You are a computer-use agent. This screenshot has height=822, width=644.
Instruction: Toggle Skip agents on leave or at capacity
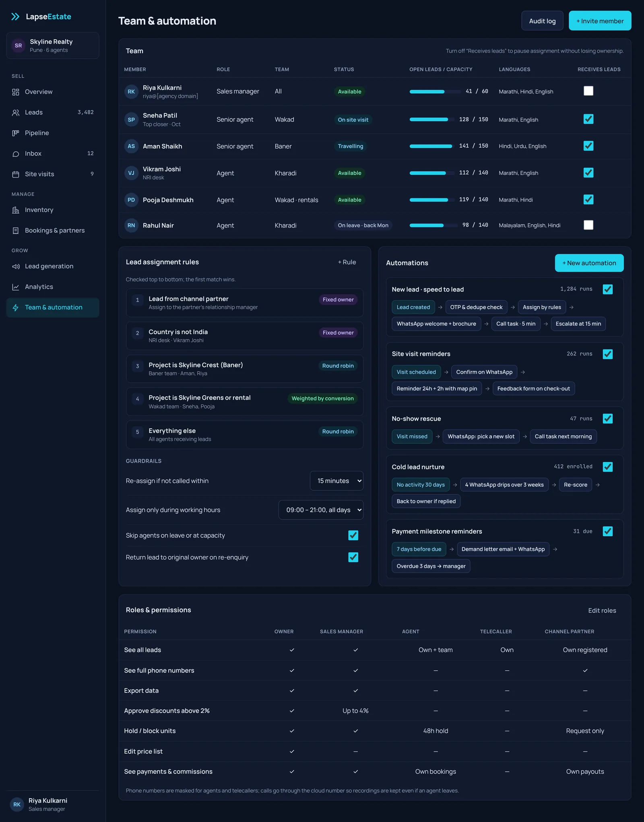(x=353, y=535)
